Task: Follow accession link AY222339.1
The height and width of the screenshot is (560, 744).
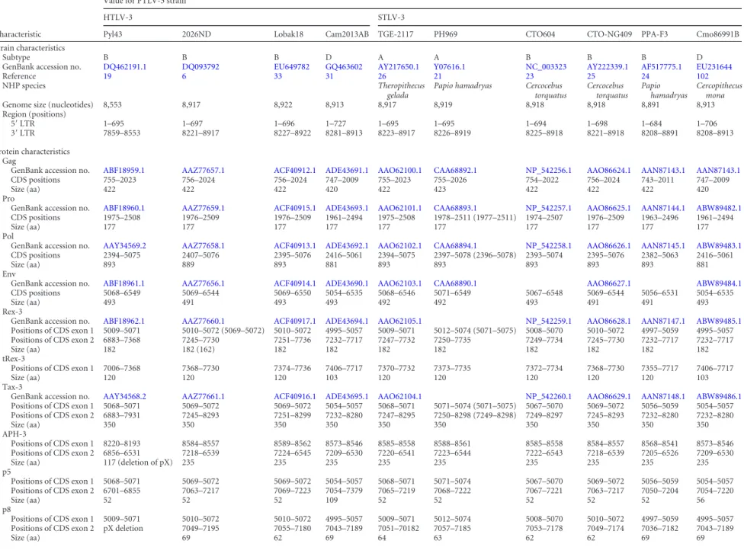Action: (608, 67)
